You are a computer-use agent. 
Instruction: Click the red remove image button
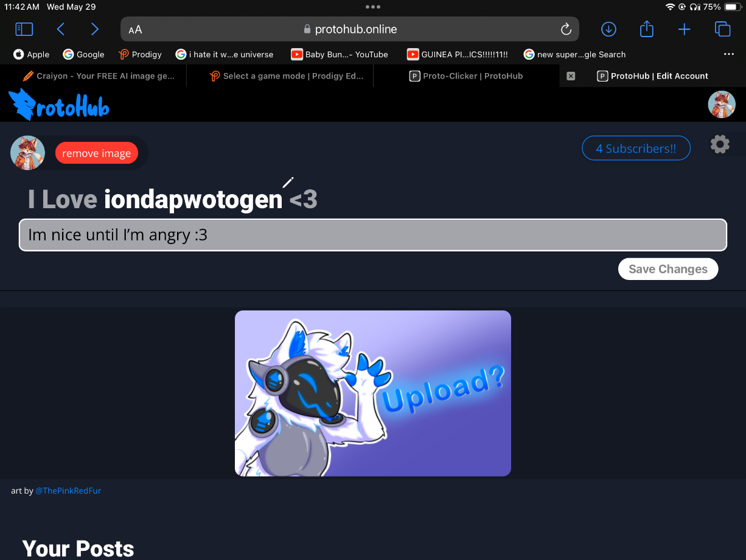coord(97,153)
